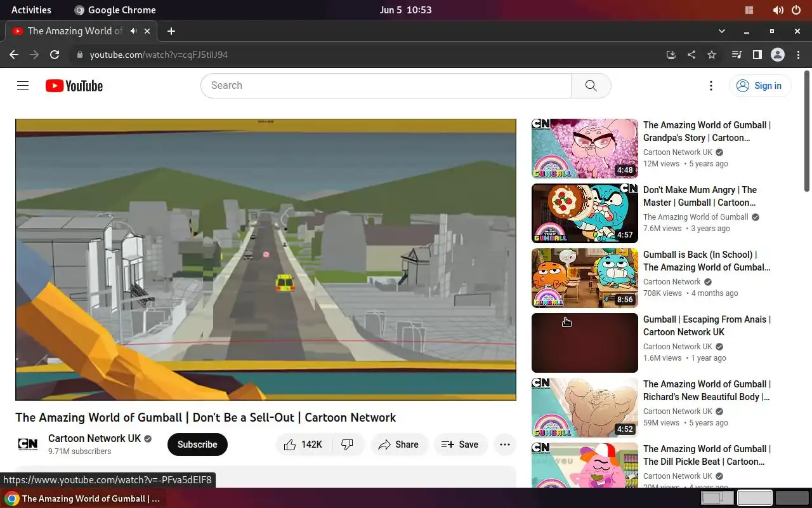Click the video player area
This screenshot has height=508, width=812.
[x=266, y=260]
